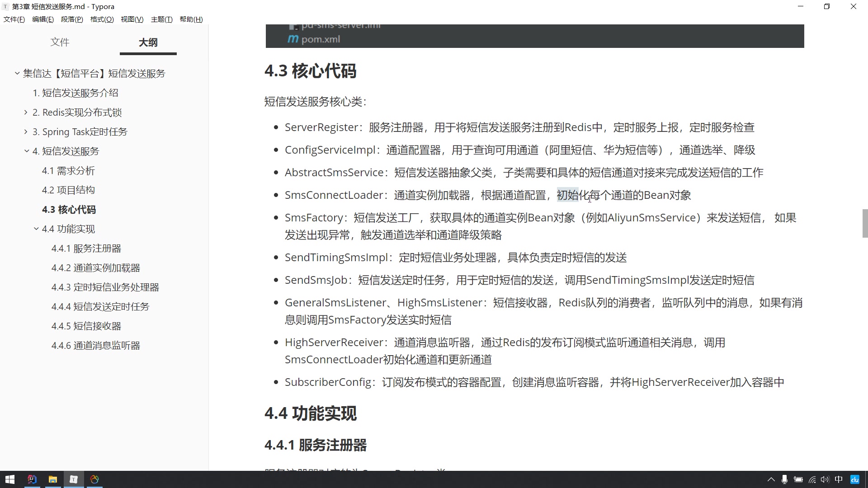Click the root outline title 集信达【短信平台】短信发送服务
The image size is (868, 488).
94,73
